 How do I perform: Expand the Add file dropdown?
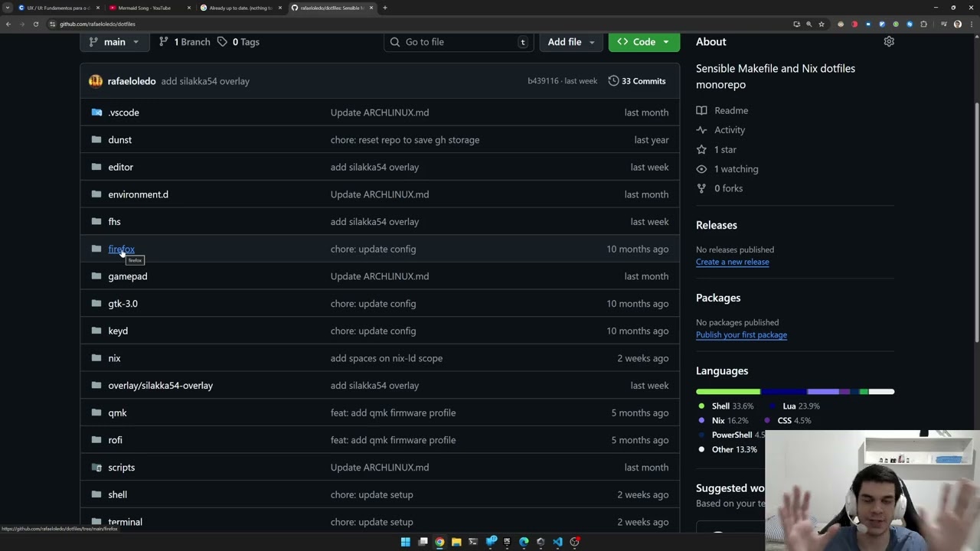pyautogui.click(x=571, y=42)
